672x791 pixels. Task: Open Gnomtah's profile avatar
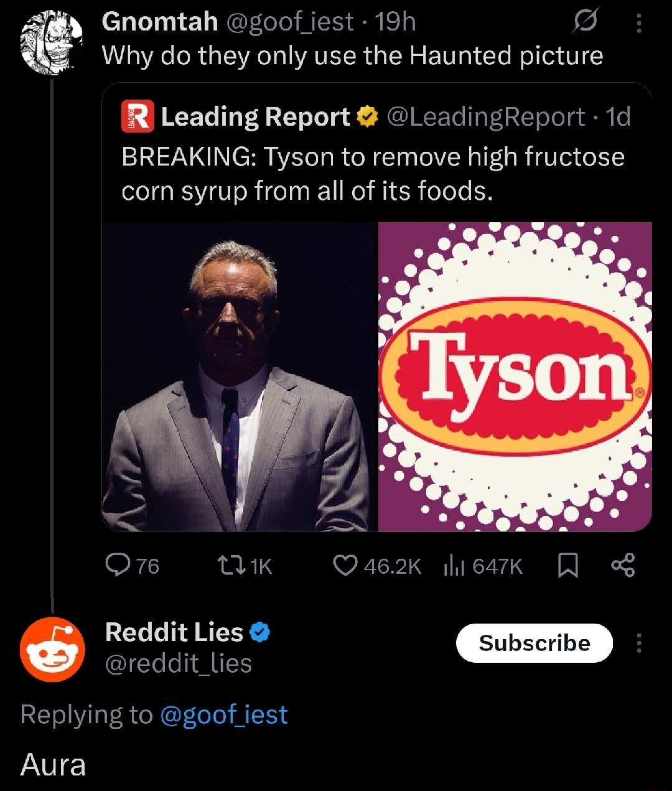click(52, 42)
